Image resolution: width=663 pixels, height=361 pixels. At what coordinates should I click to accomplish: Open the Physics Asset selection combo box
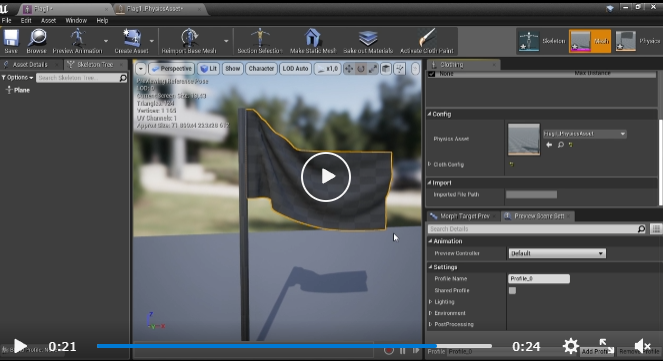coord(585,134)
